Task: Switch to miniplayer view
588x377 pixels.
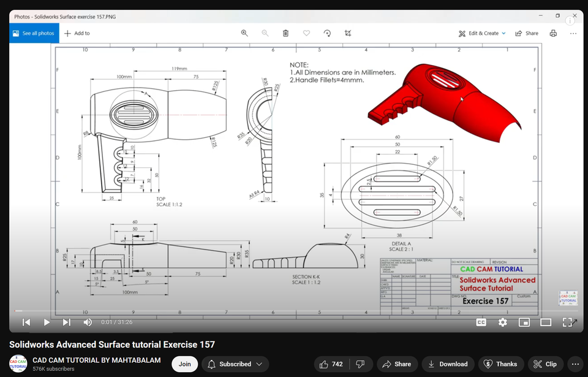Action: [524, 322]
